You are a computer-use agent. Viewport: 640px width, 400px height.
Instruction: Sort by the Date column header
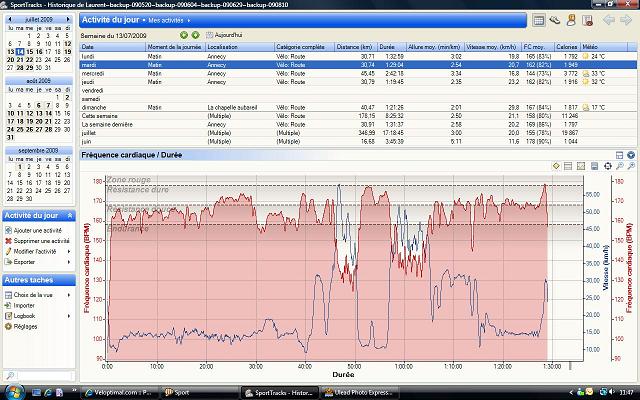[x=113, y=47]
